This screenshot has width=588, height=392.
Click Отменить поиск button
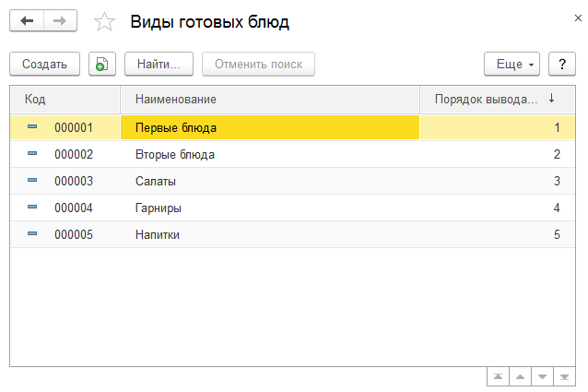tap(258, 65)
